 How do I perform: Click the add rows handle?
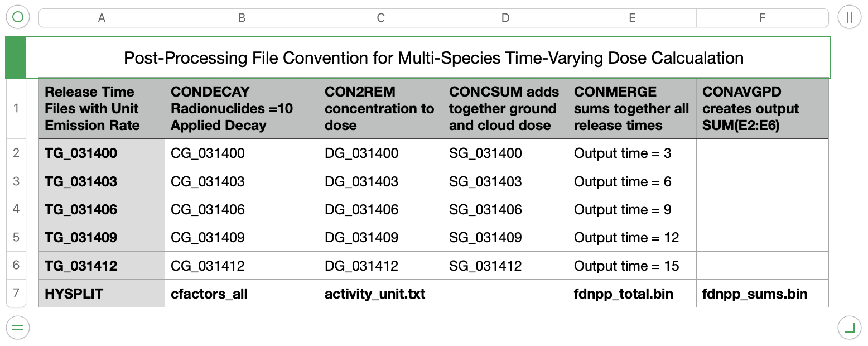[x=17, y=328]
